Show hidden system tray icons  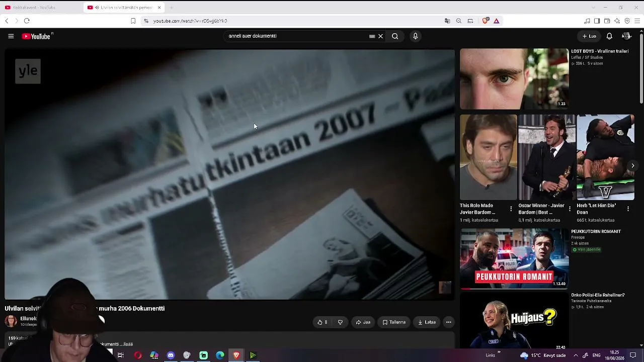[x=576, y=355]
